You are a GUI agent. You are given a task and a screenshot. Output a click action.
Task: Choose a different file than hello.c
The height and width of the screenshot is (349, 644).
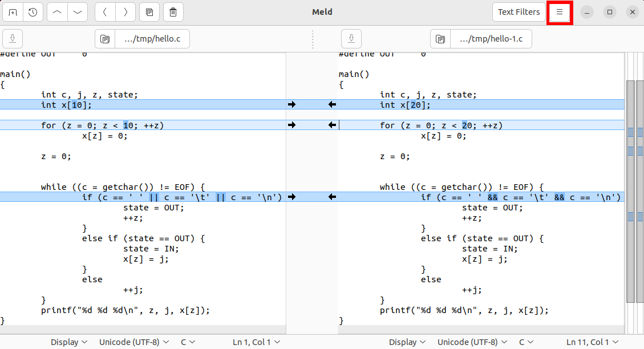click(x=152, y=39)
